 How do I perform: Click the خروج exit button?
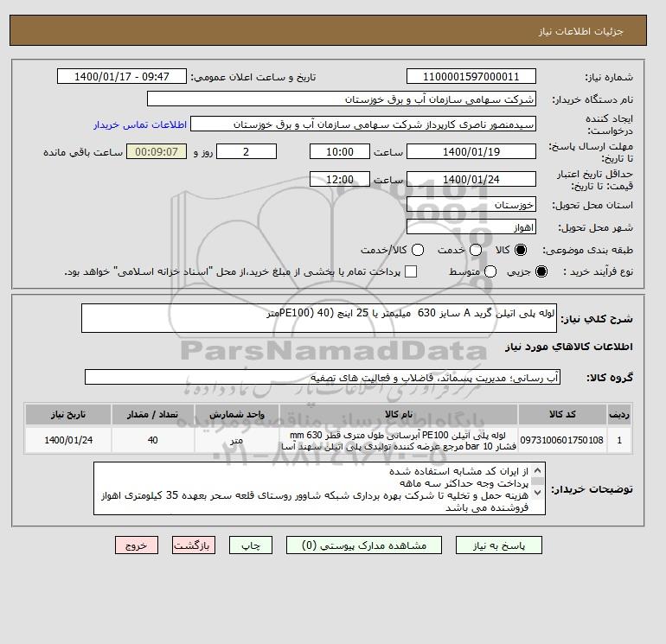click(x=137, y=545)
